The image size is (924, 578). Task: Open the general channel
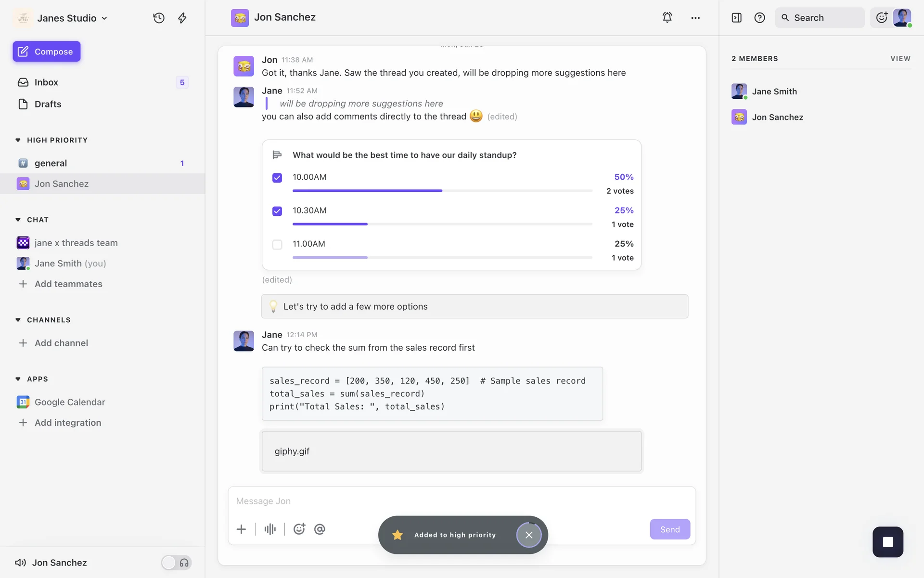51,163
